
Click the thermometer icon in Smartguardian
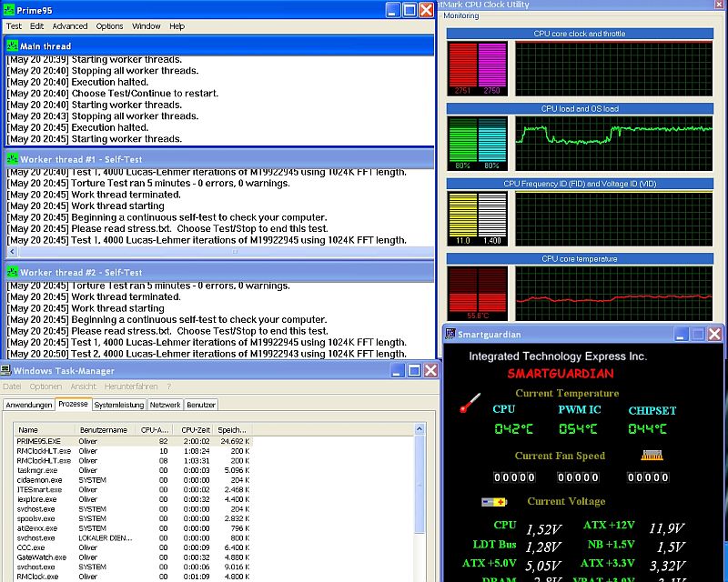click(470, 403)
